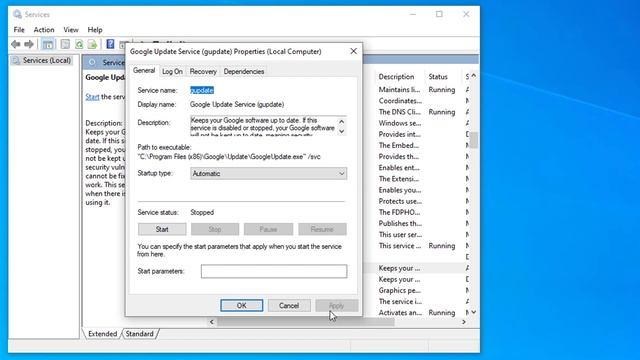Click the Status column header

pyautogui.click(x=438, y=77)
